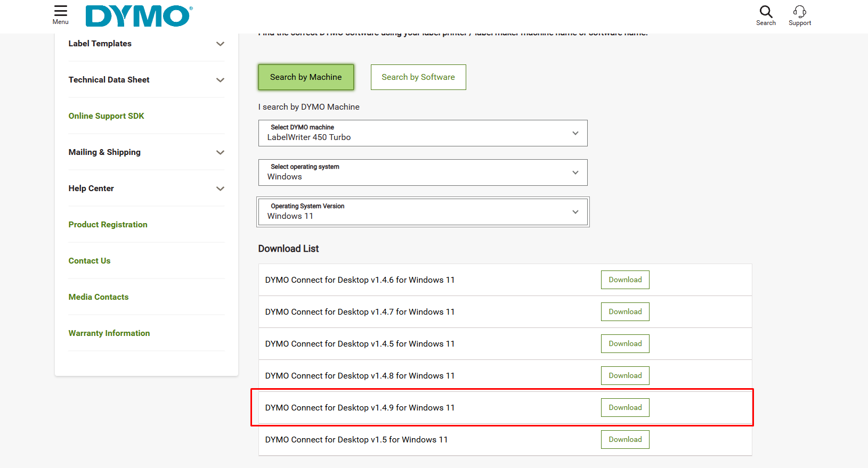This screenshot has height=468, width=868.
Task: Download DYMO Connect v1.5 for Windows 11
Action: [625, 440]
